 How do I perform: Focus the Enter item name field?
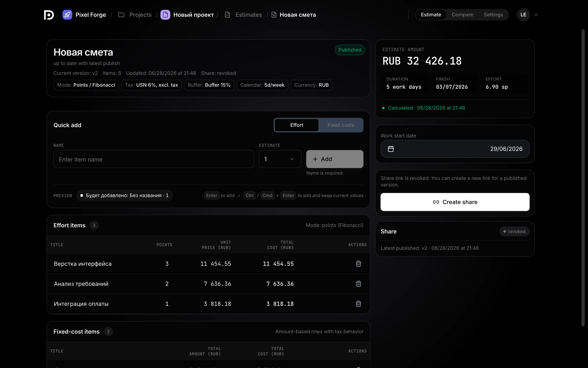154,159
